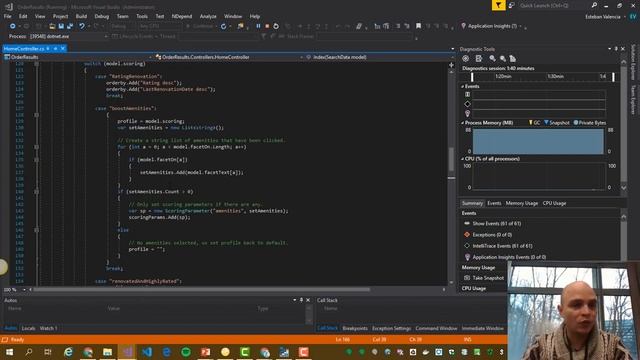This screenshot has width=640, height=360.
Task: Toggle auto-hide pin on Diagnostic Tools panel
Action: point(616,49)
